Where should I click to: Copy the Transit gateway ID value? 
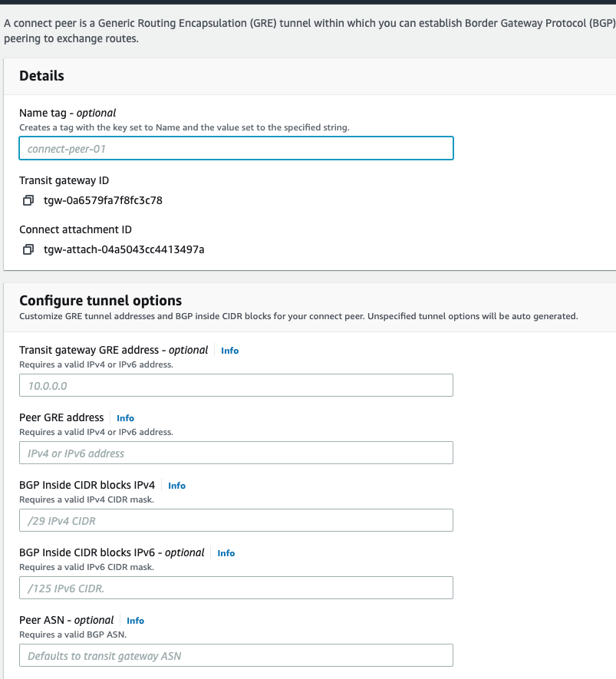(28, 201)
